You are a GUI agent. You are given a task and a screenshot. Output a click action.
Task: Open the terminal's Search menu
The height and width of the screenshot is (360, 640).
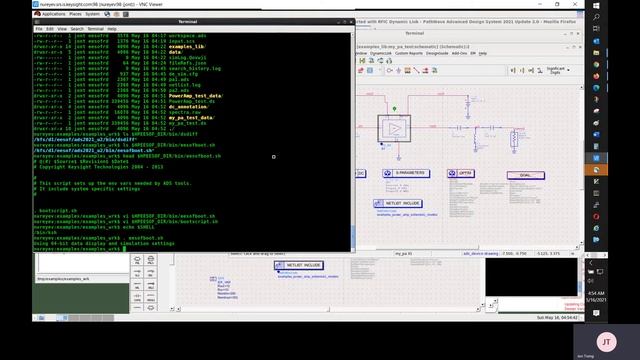77,29
